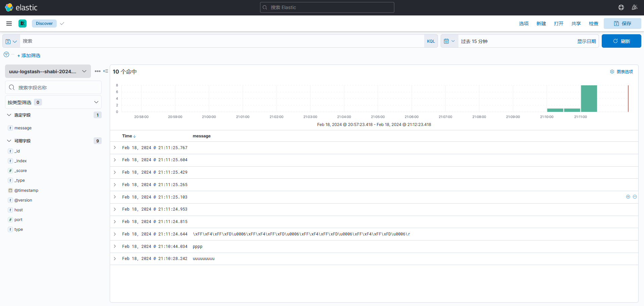Filter for value on 21:11:25.103 row

[628, 197]
